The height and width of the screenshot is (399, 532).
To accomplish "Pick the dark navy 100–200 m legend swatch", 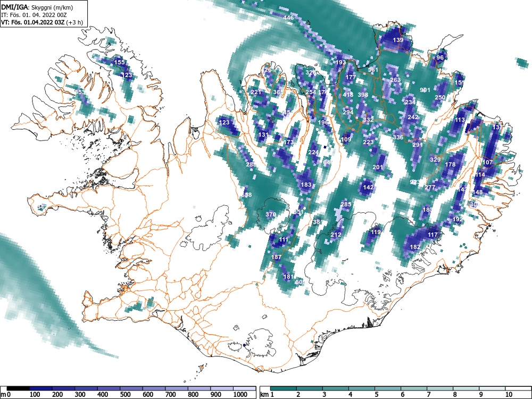I will [41, 388].
